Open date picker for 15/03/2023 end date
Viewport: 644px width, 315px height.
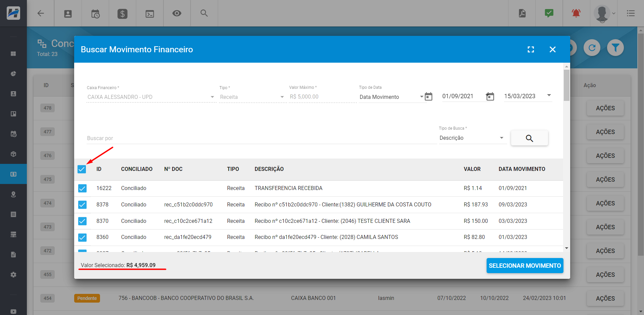(x=490, y=97)
